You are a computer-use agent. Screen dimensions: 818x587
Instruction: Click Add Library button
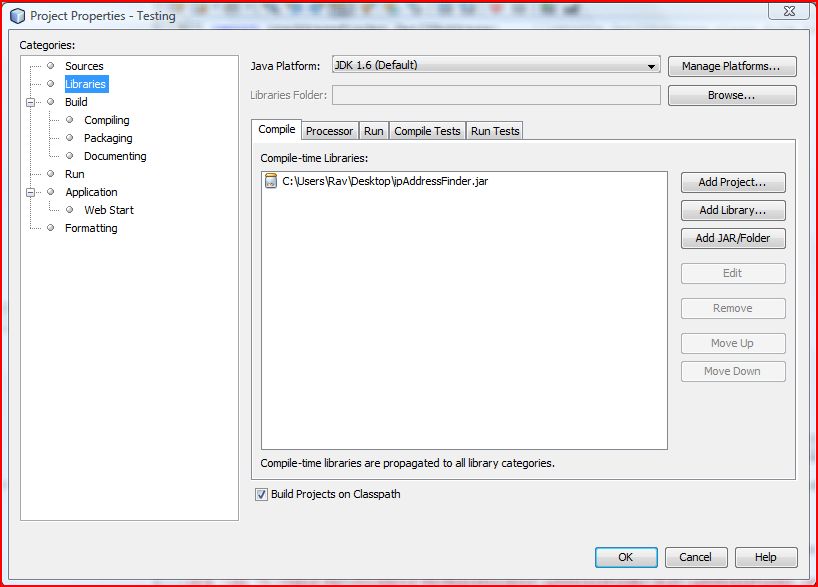[x=733, y=210]
